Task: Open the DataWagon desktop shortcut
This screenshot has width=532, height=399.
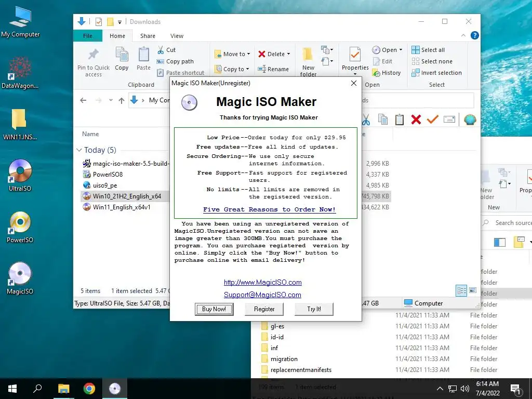Action: coord(20,73)
